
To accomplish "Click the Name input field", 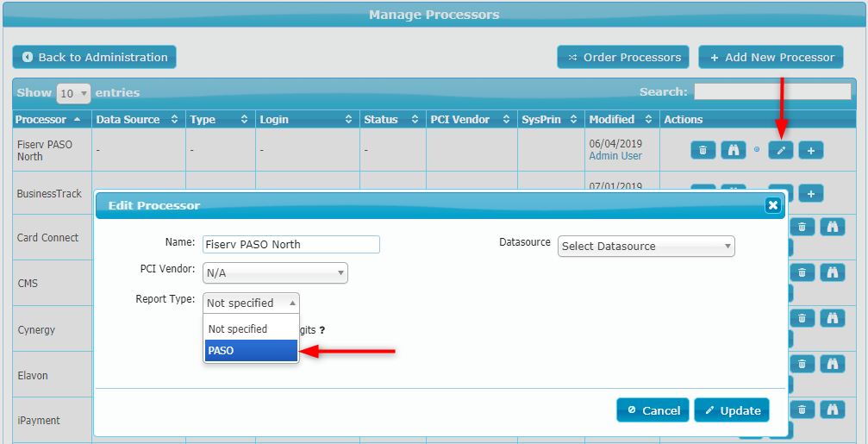I will 291,244.
